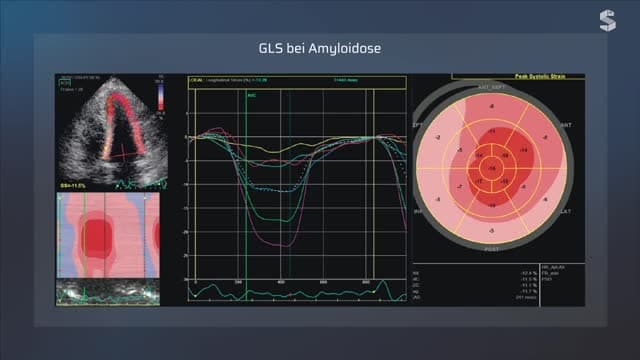Select the bull's-eye center apex segment
The image size is (640, 360).
point(492,168)
